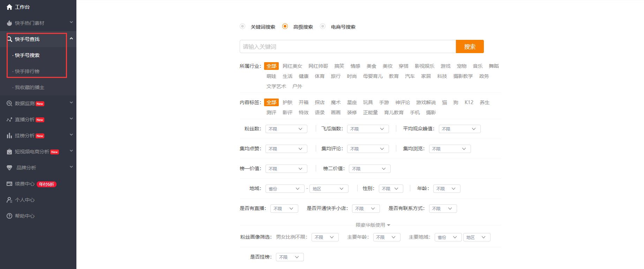The height and width of the screenshot is (269, 644).
Task: Filter industry by 美食
Action: (x=372, y=66)
